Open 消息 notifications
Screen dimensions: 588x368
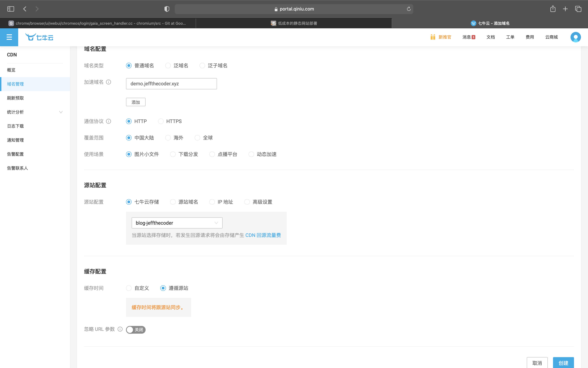[469, 37]
